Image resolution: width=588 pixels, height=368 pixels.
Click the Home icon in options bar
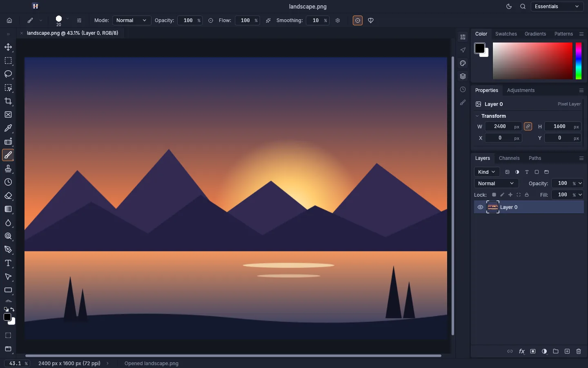(9, 20)
